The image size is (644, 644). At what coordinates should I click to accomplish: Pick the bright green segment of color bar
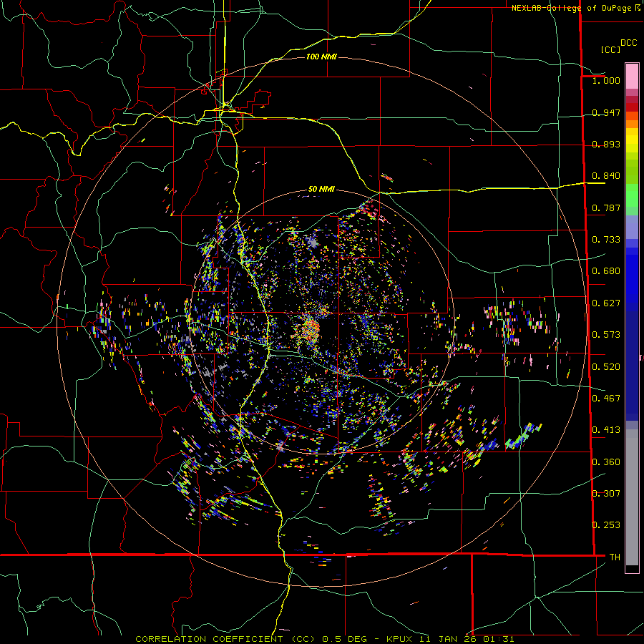[x=632, y=195]
